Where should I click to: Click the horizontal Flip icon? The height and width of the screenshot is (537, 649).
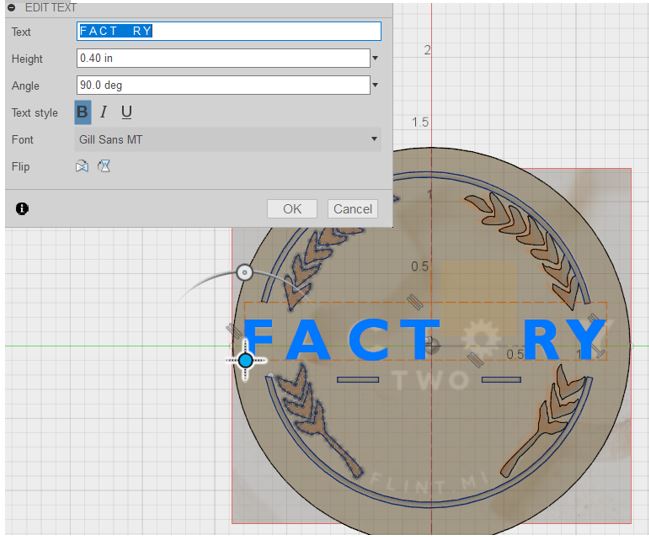tap(82, 166)
